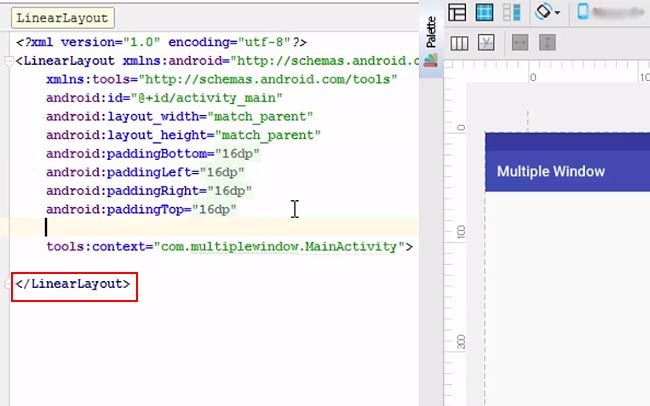Click the android:layout_width line
This screenshot has height=406, width=650.
coord(179,117)
